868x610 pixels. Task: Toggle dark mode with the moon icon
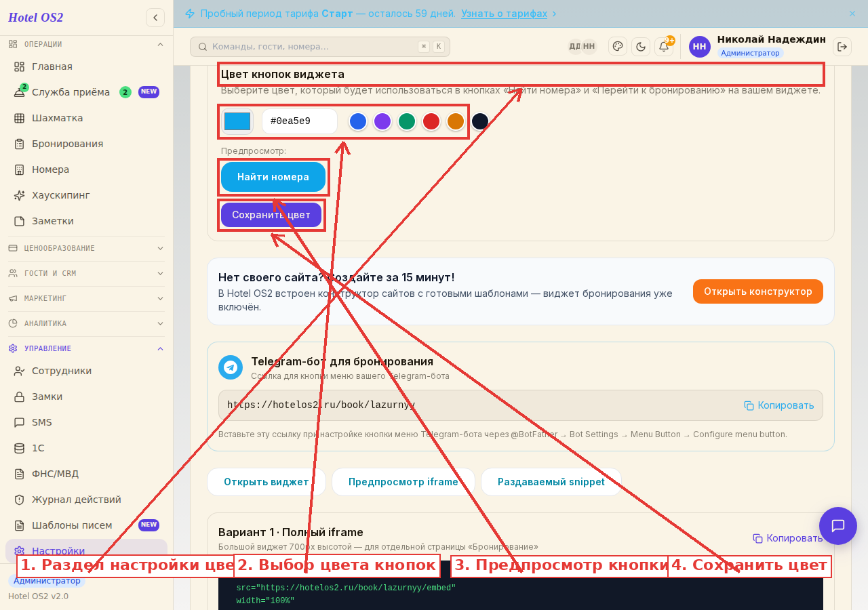(641, 46)
